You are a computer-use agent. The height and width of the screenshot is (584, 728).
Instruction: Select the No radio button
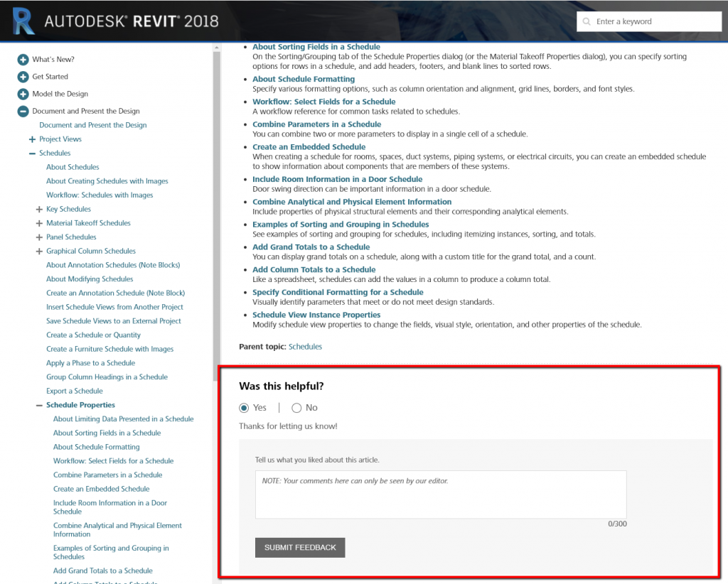(296, 408)
